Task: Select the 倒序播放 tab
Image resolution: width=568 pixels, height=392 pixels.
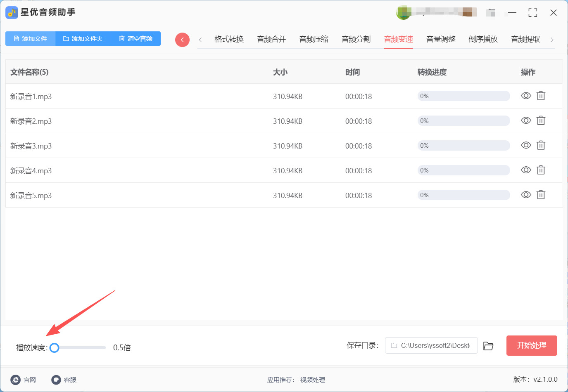Action: [x=483, y=39]
